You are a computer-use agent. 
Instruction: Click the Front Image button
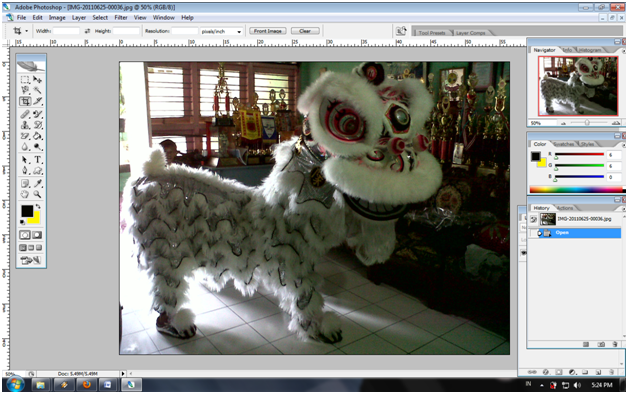(268, 31)
